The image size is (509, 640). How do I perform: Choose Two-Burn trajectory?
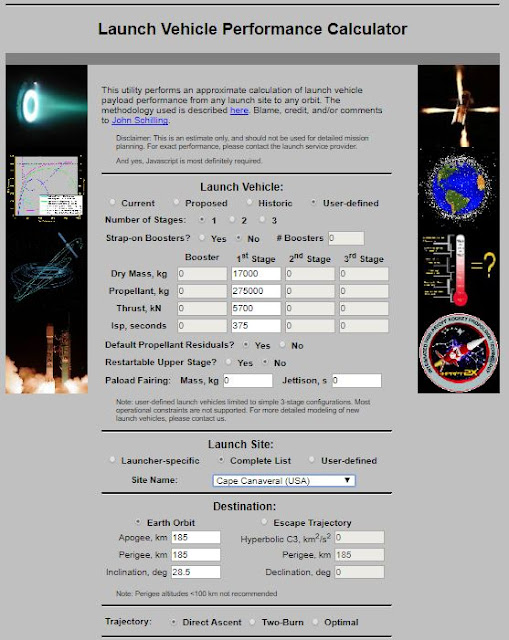pyautogui.click(x=253, y=622)
